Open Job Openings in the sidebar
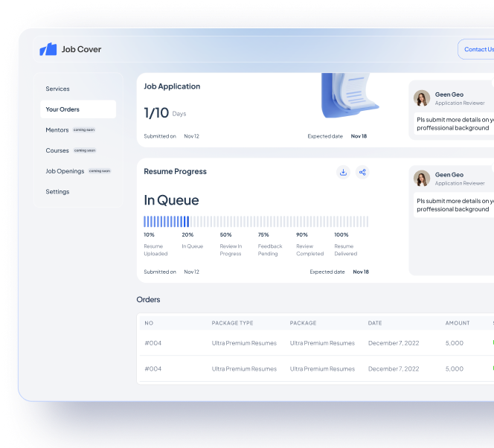 coord(65,171)
